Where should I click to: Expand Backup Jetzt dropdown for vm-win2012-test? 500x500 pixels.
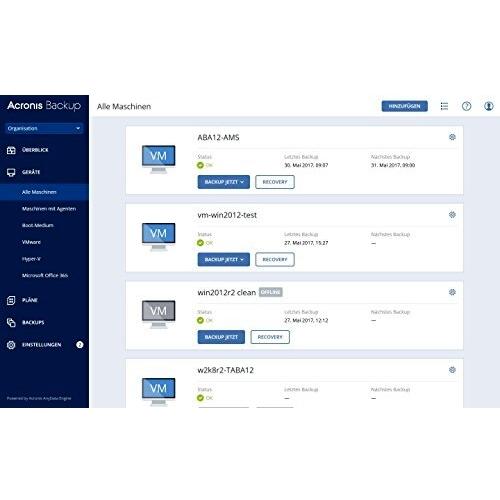242,260
